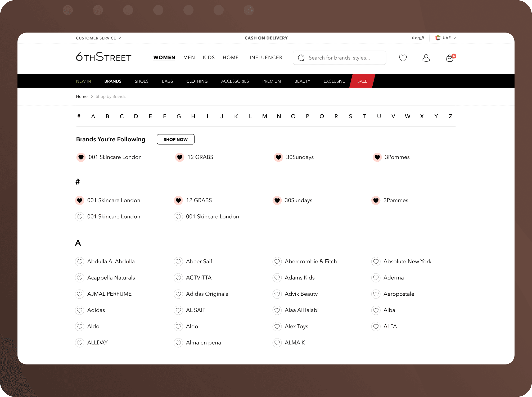Go to Home breadcrumb link
Screen dimensions: 532x397
point(82,97)
